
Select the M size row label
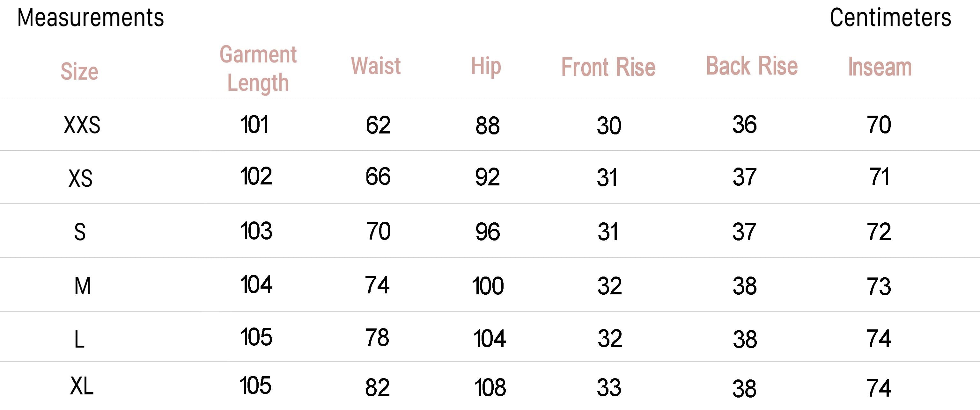(x=83, y=286)
